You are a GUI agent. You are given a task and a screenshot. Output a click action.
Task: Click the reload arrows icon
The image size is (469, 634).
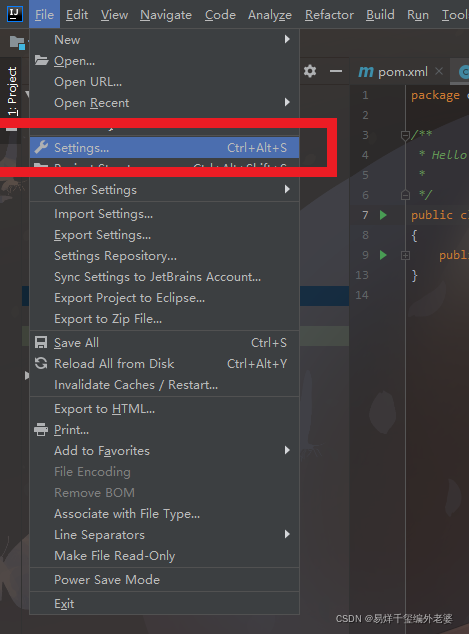(x=41, y=363)
